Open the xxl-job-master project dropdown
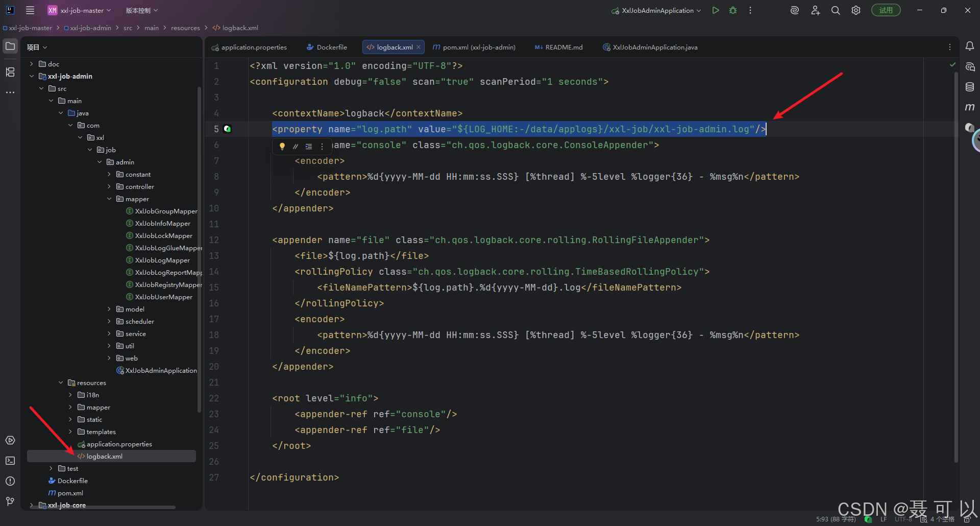The width and height of the screenshot is (980, 526). [79, 10]
